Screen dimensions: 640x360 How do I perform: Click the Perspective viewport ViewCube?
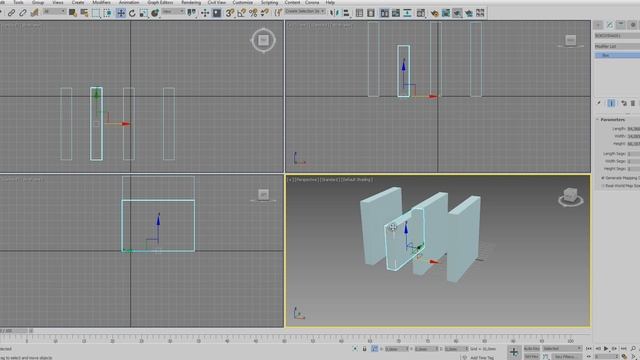pos(570,196)
